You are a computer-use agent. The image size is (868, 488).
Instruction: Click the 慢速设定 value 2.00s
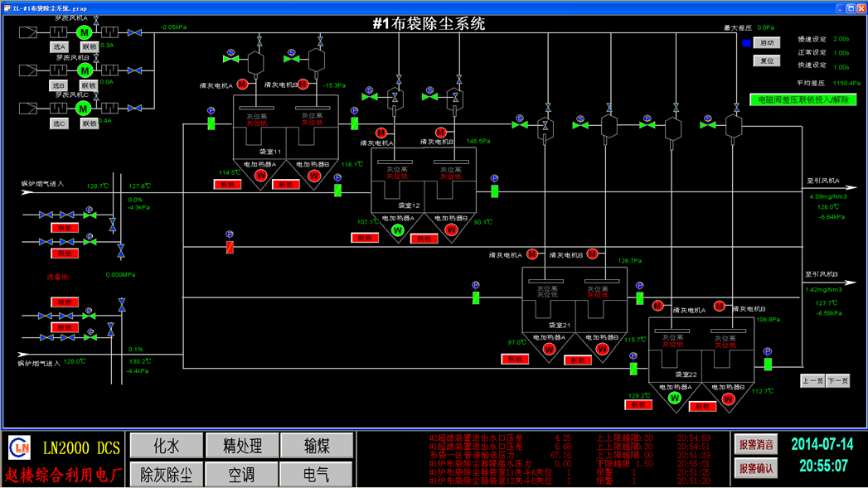point(841,39)
